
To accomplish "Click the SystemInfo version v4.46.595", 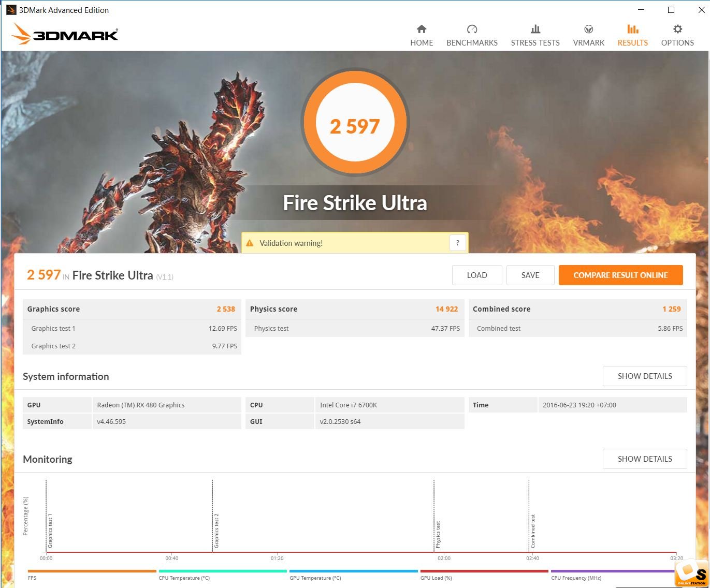I will coord(111,421).
